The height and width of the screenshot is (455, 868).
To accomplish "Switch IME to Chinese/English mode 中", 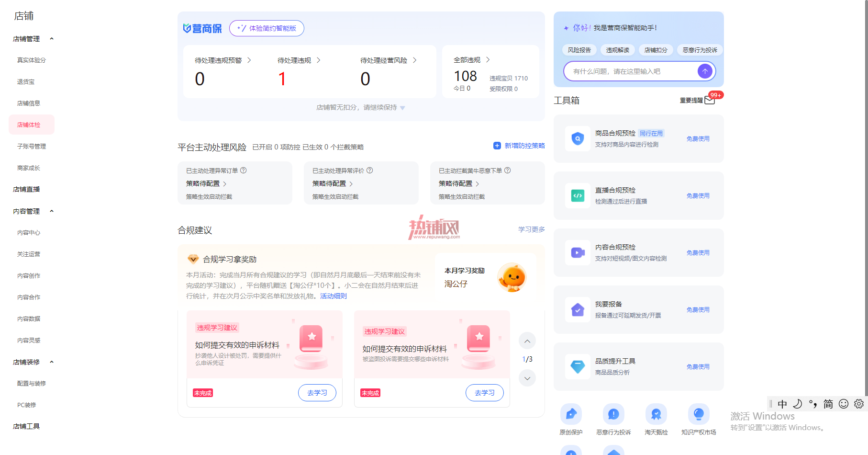I will point(782,404).
